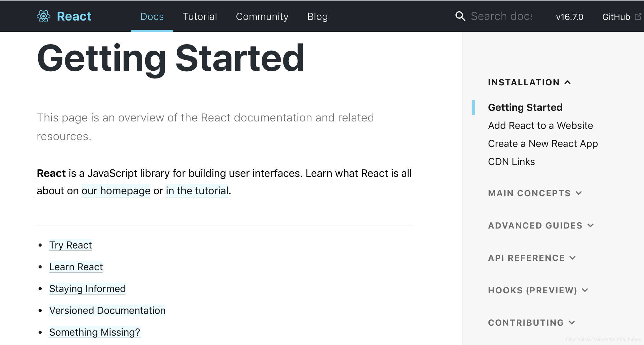The height and width of the screenshot is (345, 644).
Task: Click the Installation section title
Action: [524, 82]
